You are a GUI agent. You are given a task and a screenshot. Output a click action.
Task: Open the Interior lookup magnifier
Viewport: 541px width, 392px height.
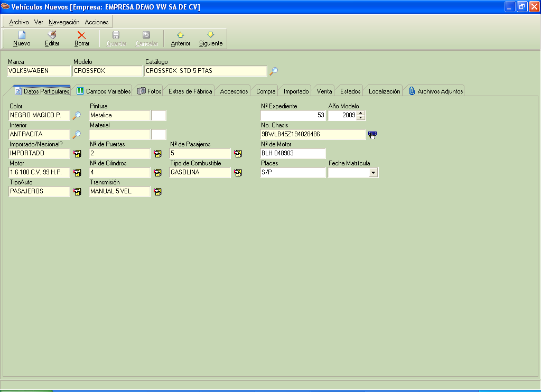coord(77,135)
